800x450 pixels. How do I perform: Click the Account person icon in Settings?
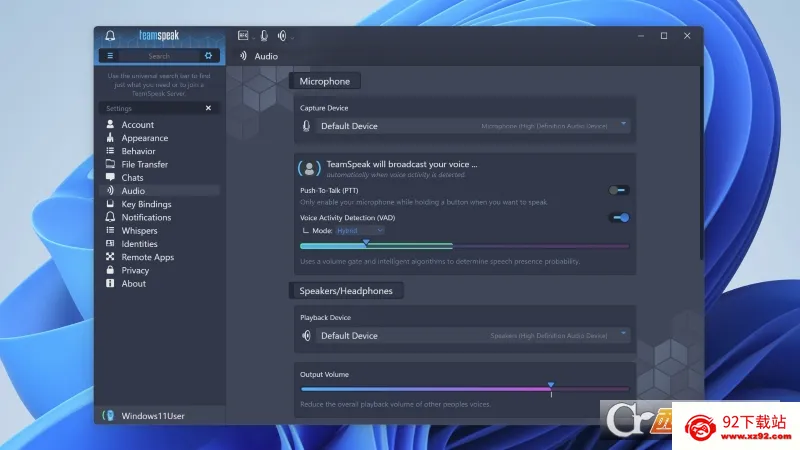110,124
